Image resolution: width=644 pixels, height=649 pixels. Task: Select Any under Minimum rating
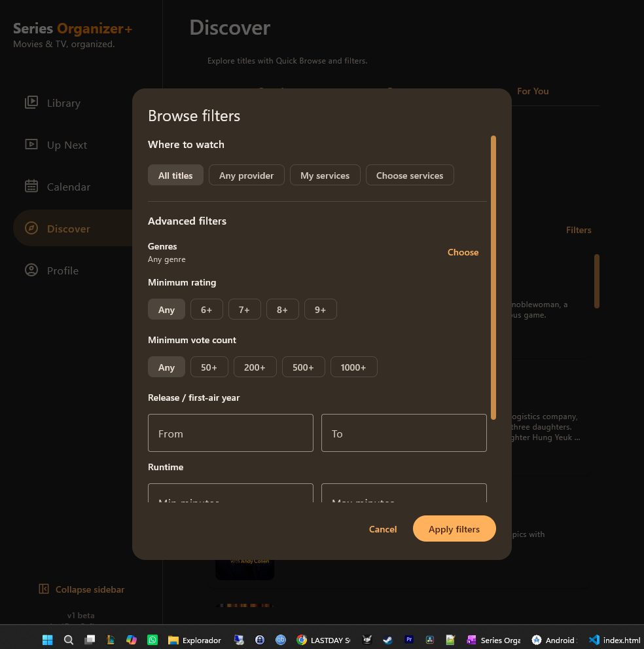166,309
